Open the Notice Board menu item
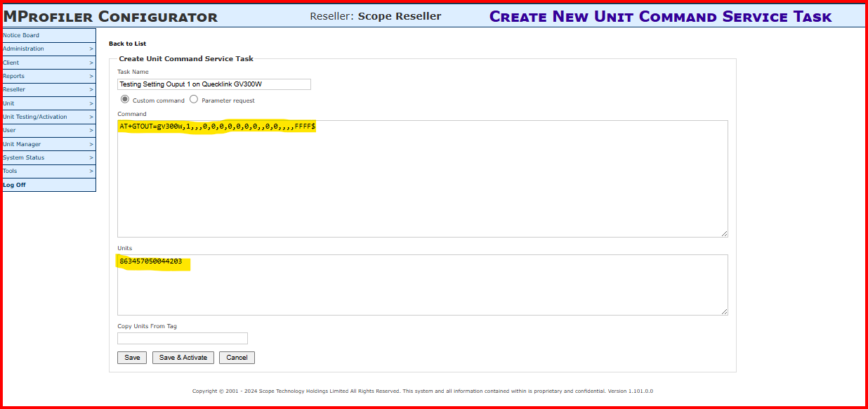 click(49, 35)
